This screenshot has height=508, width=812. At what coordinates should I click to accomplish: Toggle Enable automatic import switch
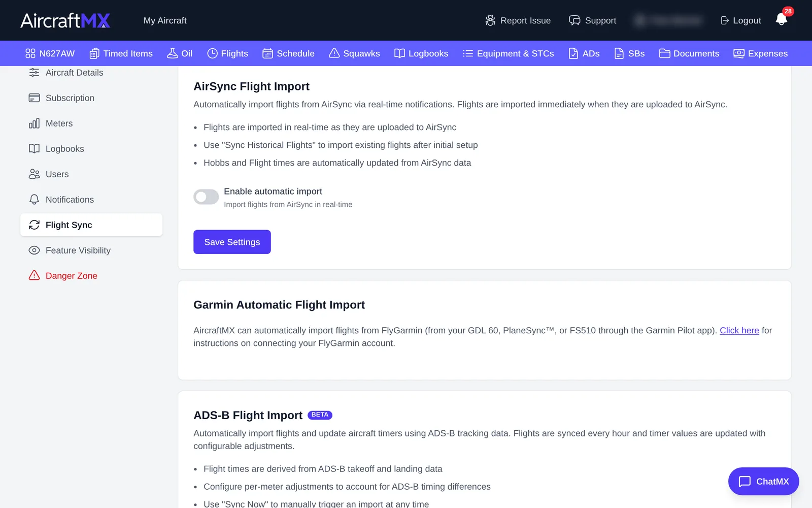coord(206,197)
